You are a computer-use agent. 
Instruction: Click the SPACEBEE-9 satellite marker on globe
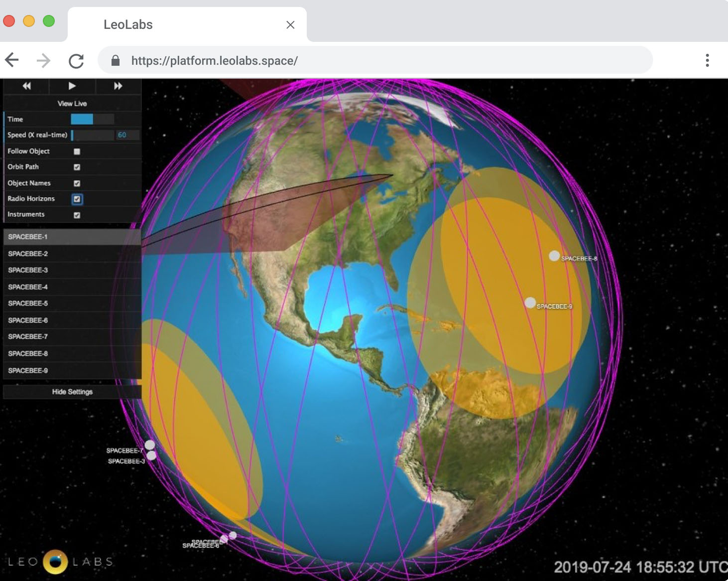coord(530,302)
